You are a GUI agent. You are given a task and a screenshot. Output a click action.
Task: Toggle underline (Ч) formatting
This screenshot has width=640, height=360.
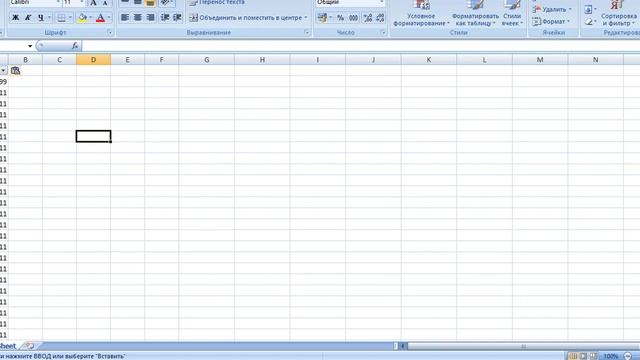40,18
